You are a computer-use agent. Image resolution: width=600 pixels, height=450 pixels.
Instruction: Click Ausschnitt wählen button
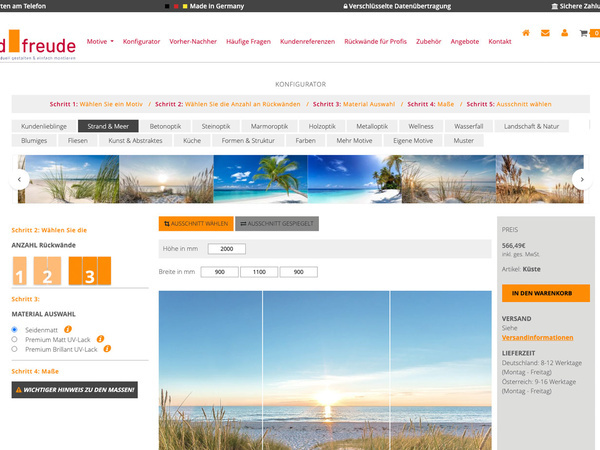click(x=196, y=223)
